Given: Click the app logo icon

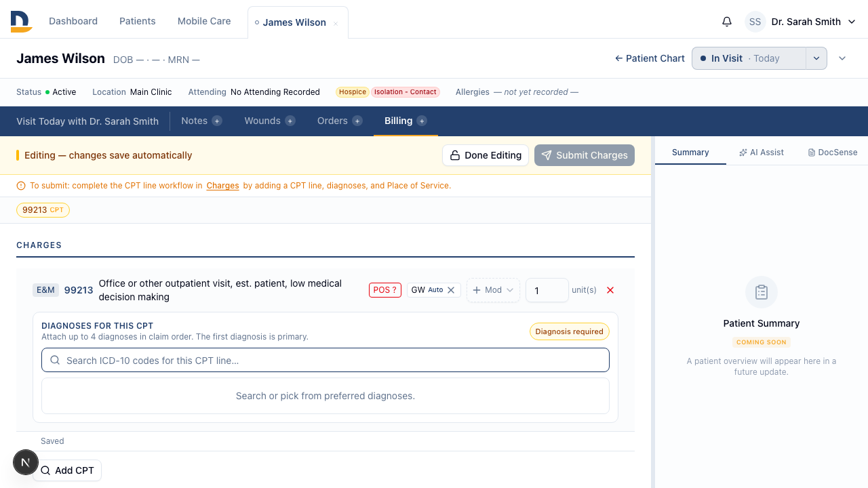Looking at the screenshot, I should pos(22,22).
